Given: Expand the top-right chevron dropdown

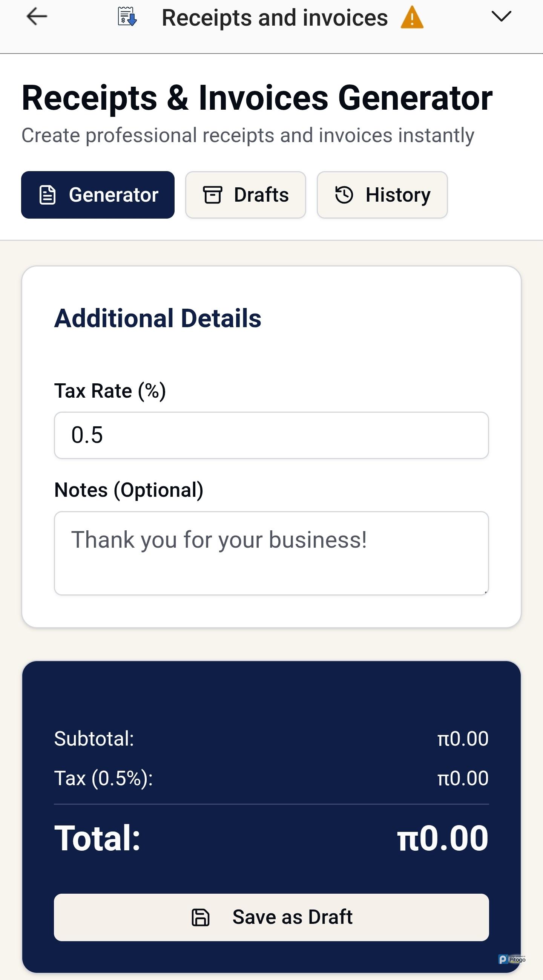Looking at the screenshot, I should 501,16.
